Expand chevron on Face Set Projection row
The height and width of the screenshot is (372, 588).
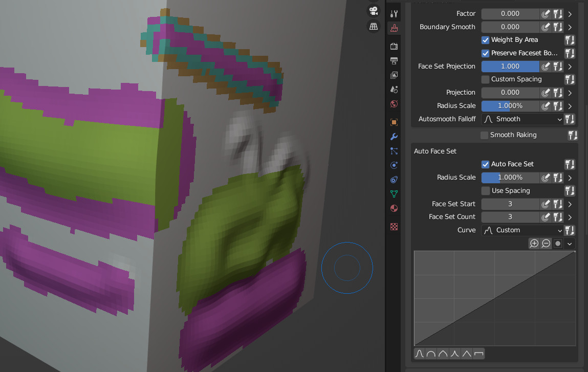pos(570,67)
